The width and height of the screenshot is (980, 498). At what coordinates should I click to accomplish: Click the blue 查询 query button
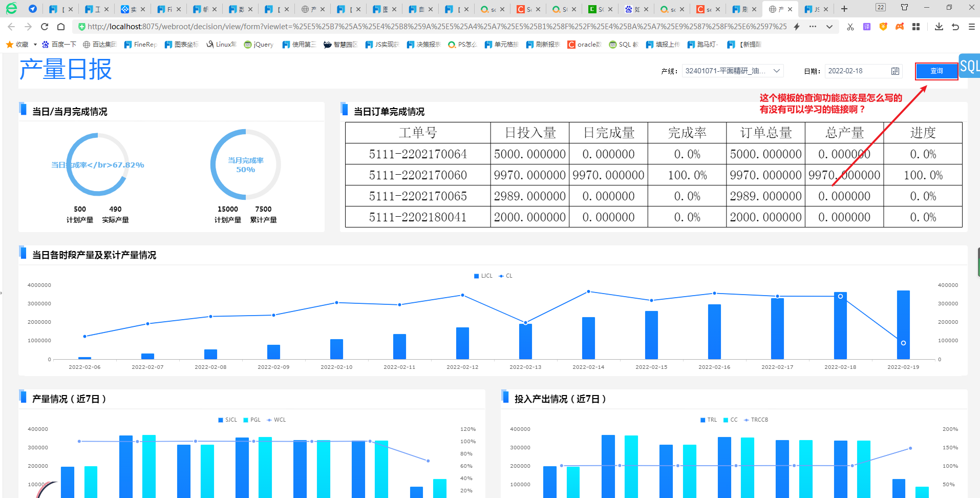(936, 71)
